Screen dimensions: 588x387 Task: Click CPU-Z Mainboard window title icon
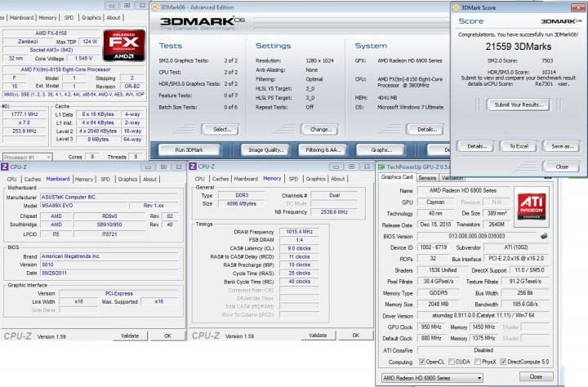tap(5, 167)
